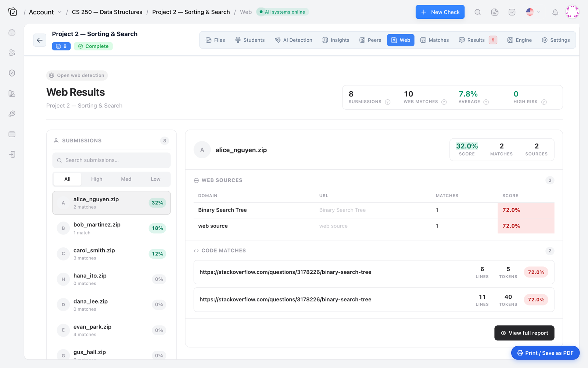Click the search icon in top bar
Viewport: 588px width, 368px height.
click(x=477, y=12)
